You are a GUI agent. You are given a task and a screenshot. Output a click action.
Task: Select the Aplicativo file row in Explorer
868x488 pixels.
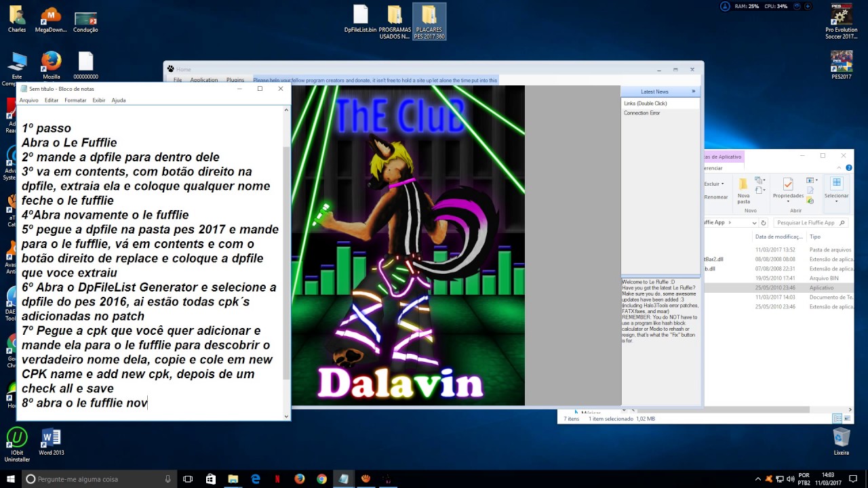pos(778,287)
